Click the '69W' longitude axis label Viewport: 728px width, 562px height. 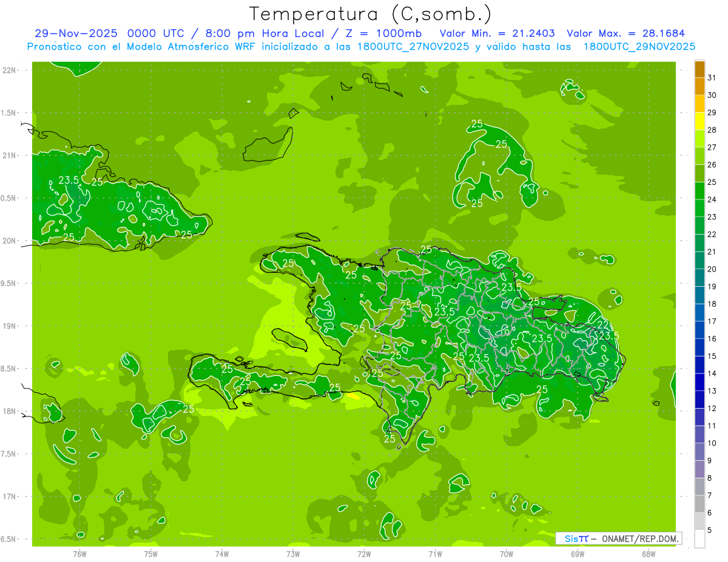pos(578,554)
